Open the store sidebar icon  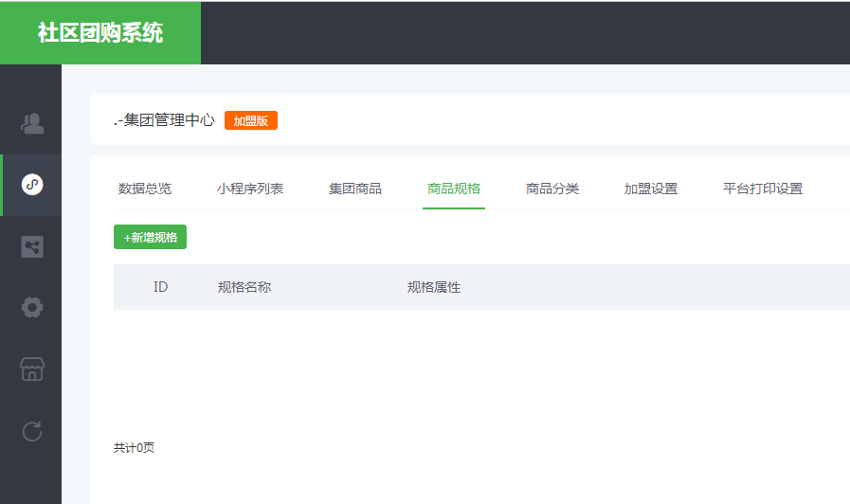point(32,369)
